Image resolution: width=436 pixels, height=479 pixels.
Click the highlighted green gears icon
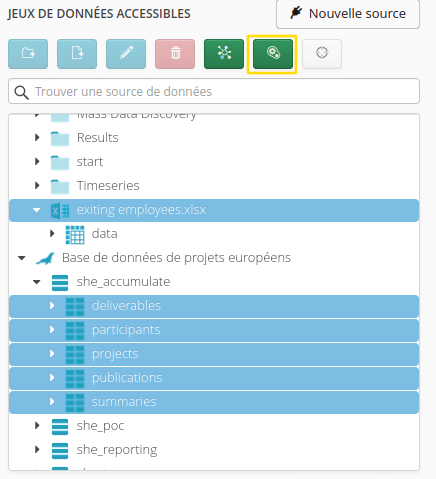(x=273, y=54)
